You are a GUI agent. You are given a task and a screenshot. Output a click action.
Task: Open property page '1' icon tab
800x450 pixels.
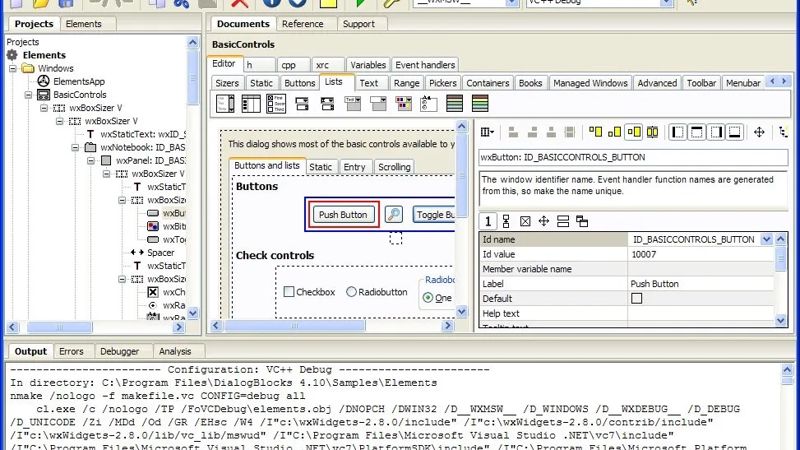[x=488, y=221]
